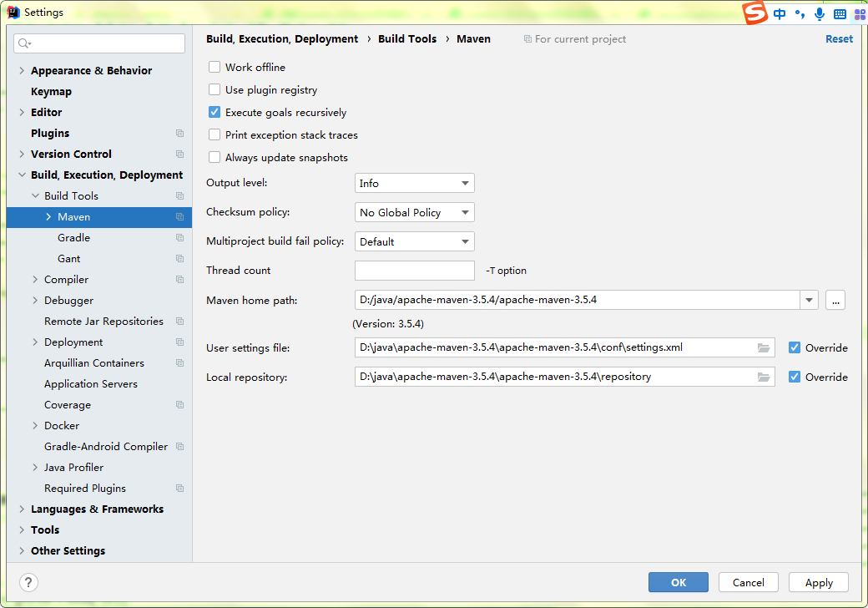Uncheck Execute goals recursively
The width and height of the screenshot is (868, 608).
click(x=214, y=113)
